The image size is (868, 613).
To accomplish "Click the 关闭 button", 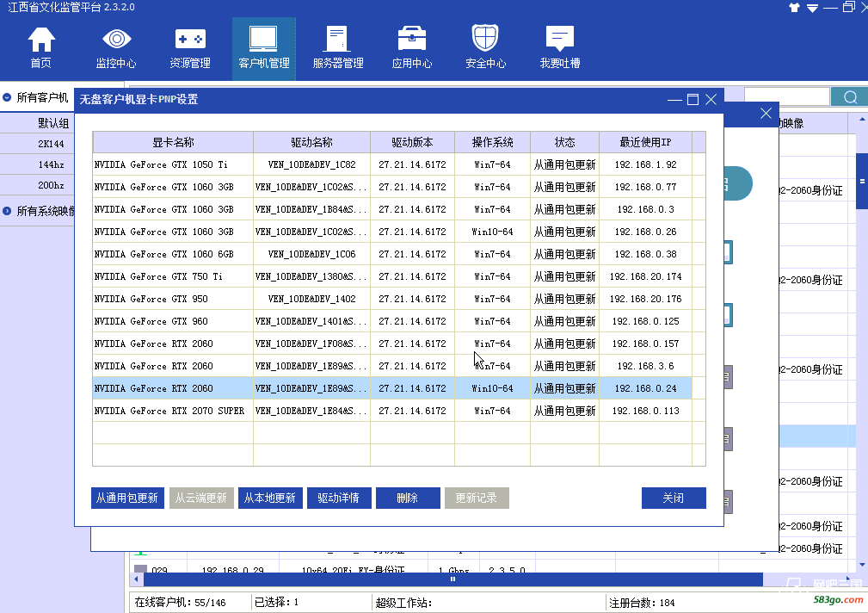I will coord(673,498).
